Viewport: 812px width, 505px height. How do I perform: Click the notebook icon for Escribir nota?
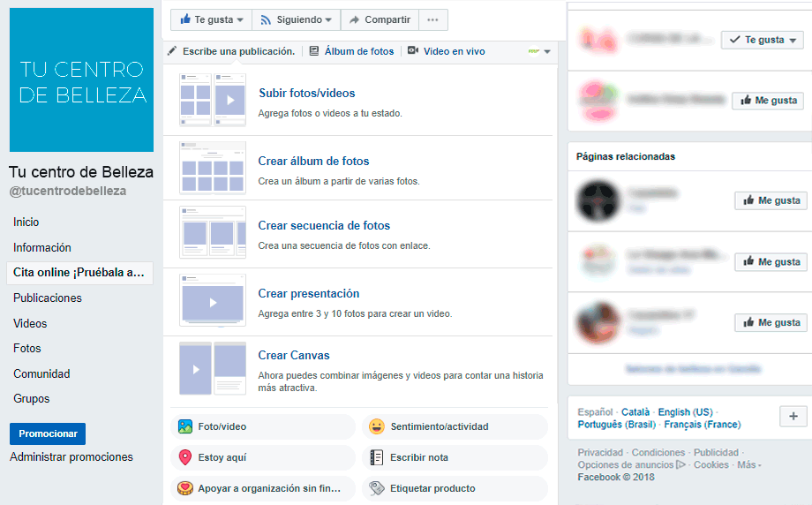pos(377,457)
